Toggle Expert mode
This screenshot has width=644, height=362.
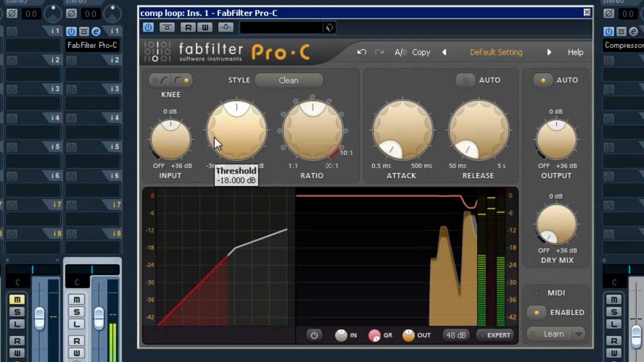(495, 335)
